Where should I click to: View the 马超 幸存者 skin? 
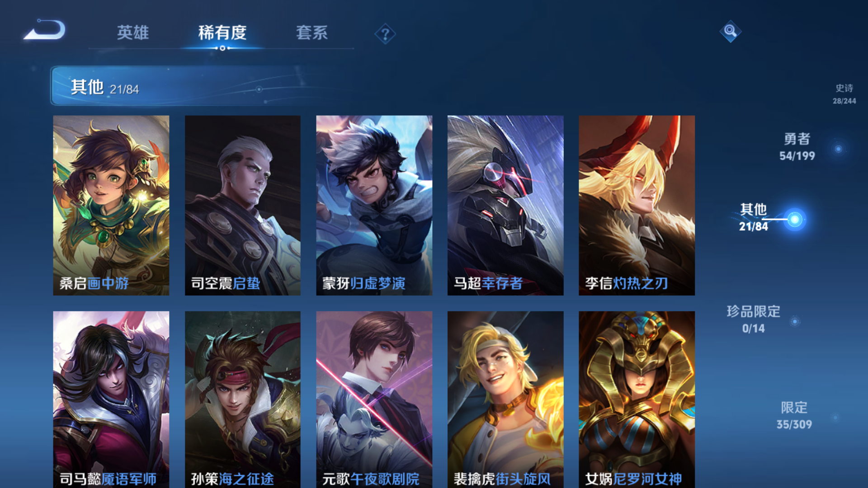tap(505, 205)
